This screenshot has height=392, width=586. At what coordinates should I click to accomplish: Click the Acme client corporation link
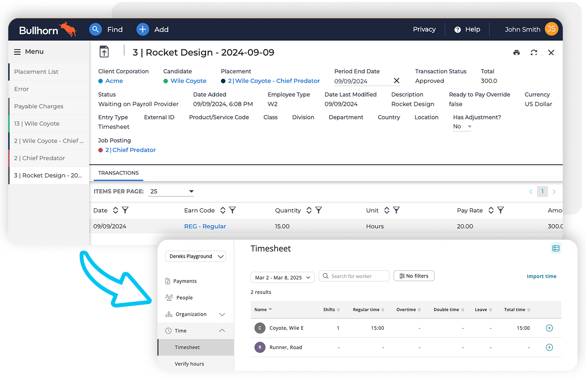click(x=114, y=81)
